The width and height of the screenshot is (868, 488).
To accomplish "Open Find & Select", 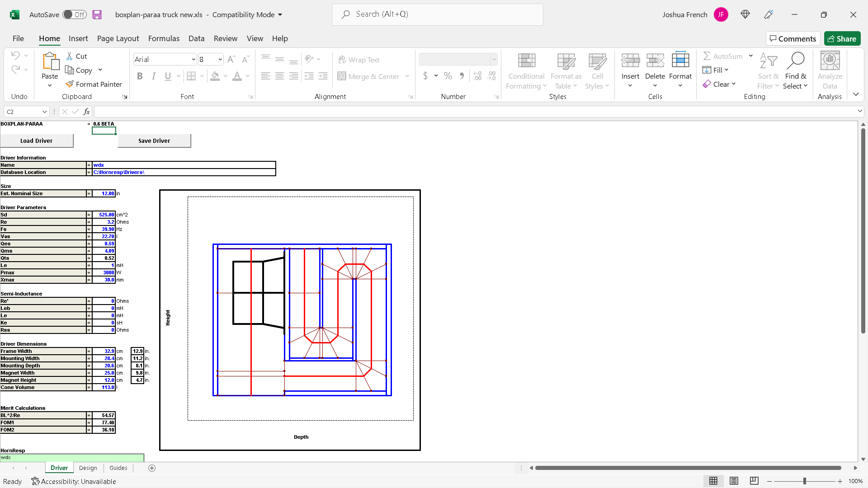I will pos(795,71).
